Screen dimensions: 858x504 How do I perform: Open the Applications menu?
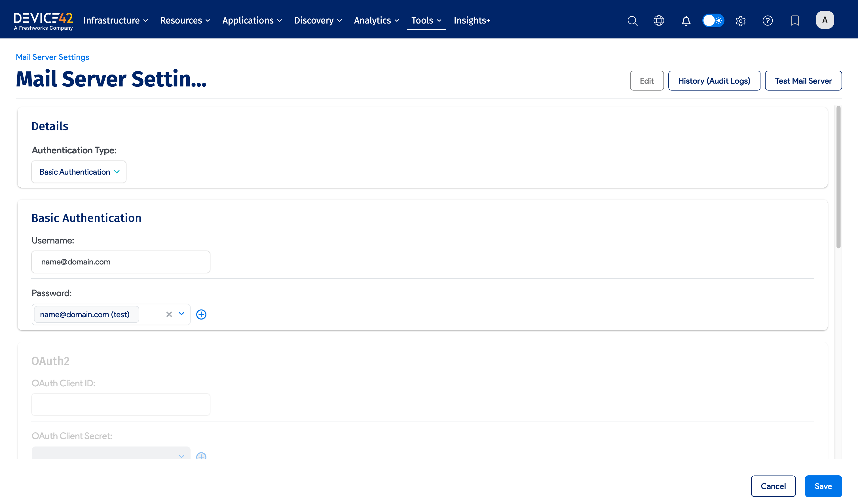[252, 20]
